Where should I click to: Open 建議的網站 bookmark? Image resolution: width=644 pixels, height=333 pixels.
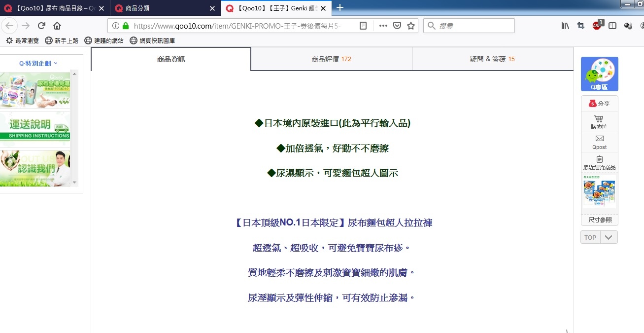click(104, 40)
